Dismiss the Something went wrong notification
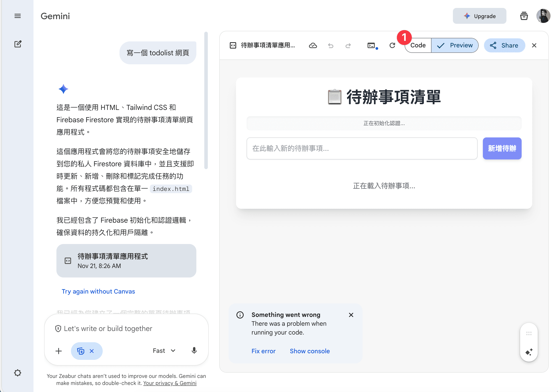Image resolution: width=558 pixels, height=392 pixels. [351, 315]
